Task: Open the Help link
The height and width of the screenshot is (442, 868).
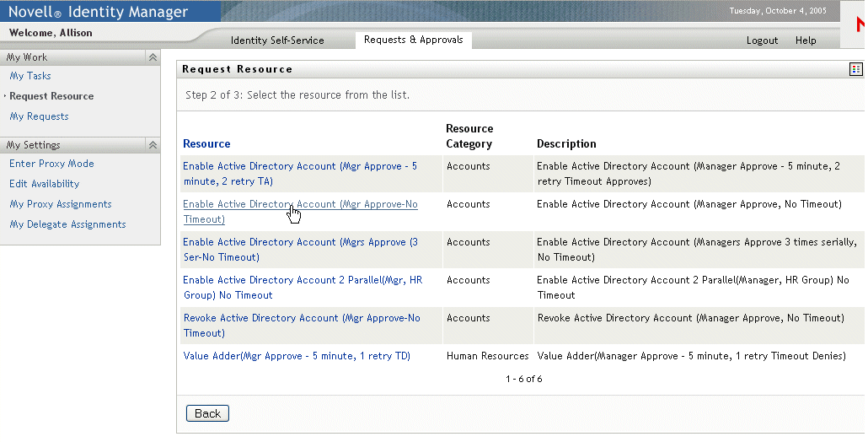Action: (806, 40)
